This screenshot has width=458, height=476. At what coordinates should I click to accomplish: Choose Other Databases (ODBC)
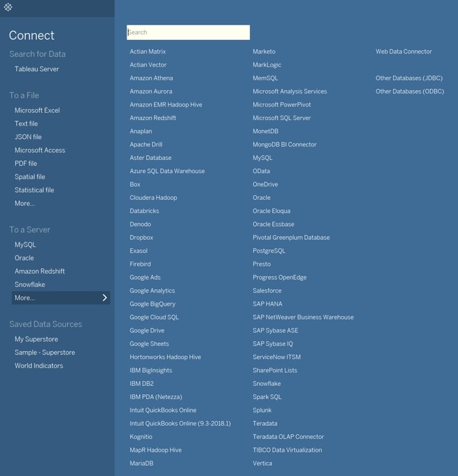tap(410, 91)
